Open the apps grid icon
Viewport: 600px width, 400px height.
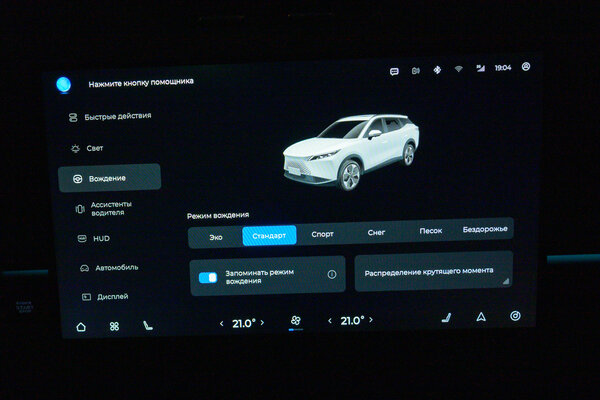pyautogui.click(x=114, y=326)
